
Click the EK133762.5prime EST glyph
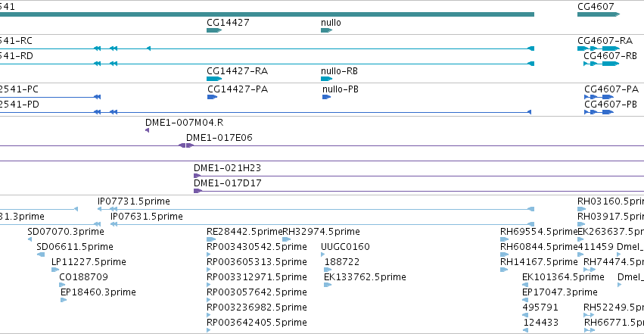click(x=328, y=285)
